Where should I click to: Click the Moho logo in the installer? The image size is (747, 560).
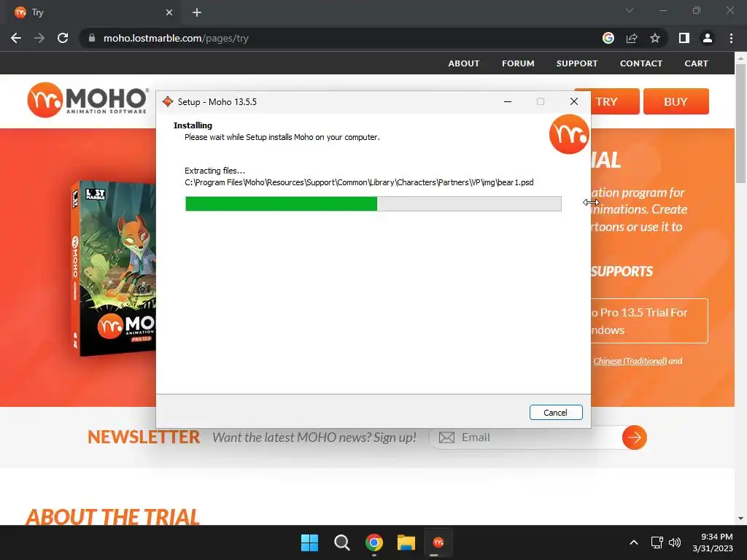tap(569, 134)
